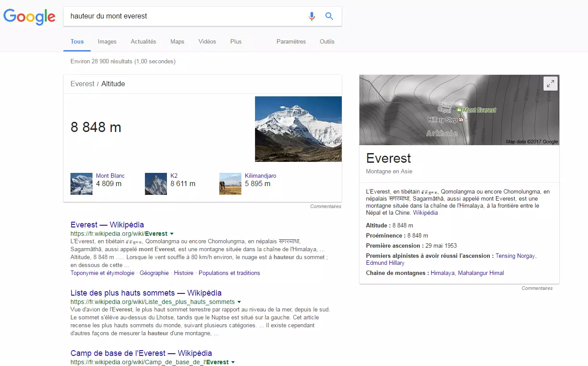
Task: Click the search query input field
Action: pyautogui.click(x=185, y=16)
